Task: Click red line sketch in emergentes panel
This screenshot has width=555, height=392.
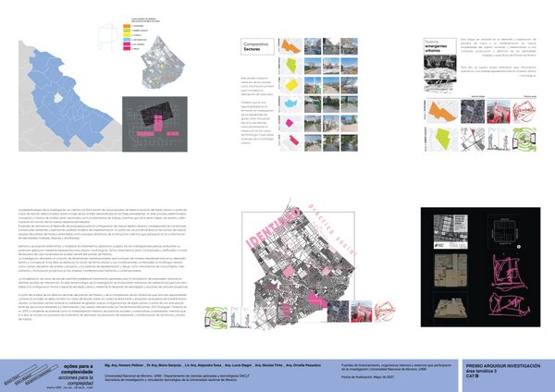Action: [x=524, y=112]
